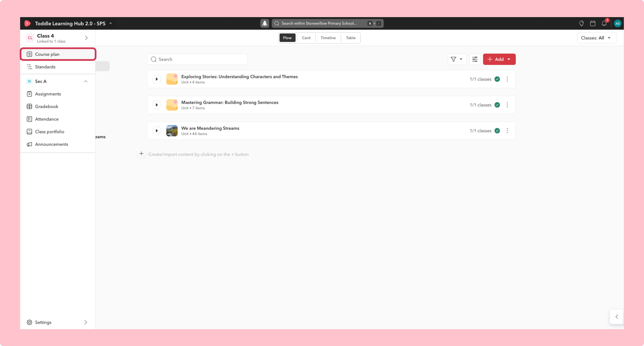This screenshot has height=346, width=644.
Task: Click the Standards sidebar icon
Action: [x=29, y=67]
